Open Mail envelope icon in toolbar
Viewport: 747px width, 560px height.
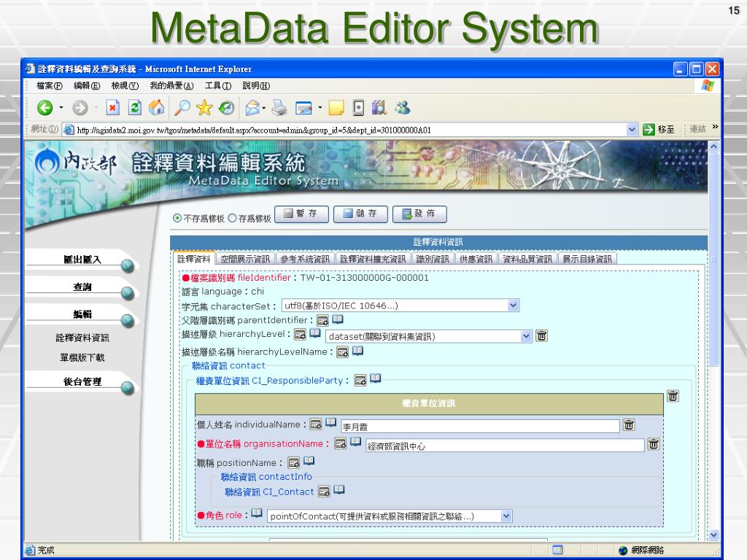click(252, 108)
